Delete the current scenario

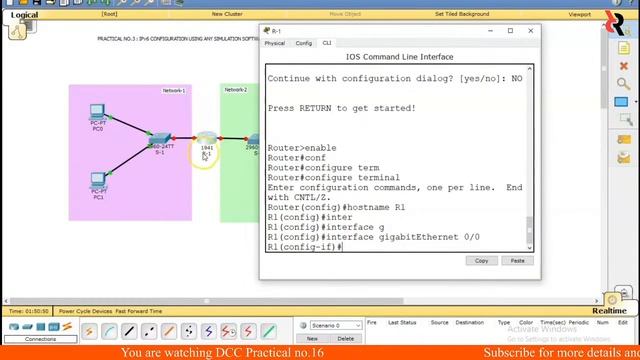point(346,339)
